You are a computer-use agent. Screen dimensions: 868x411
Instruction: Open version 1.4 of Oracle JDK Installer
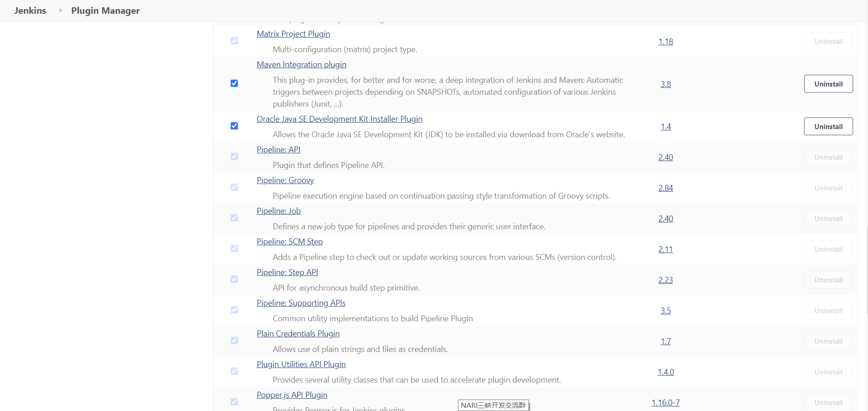(x=666, y=127)
